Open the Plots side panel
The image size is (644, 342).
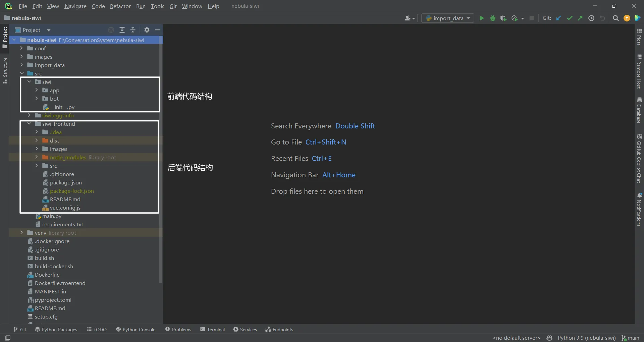(x=639, y=37)
